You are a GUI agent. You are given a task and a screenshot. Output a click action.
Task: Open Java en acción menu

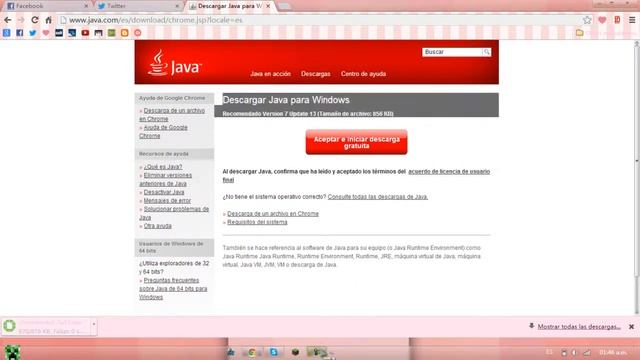(x=271, y=74)
